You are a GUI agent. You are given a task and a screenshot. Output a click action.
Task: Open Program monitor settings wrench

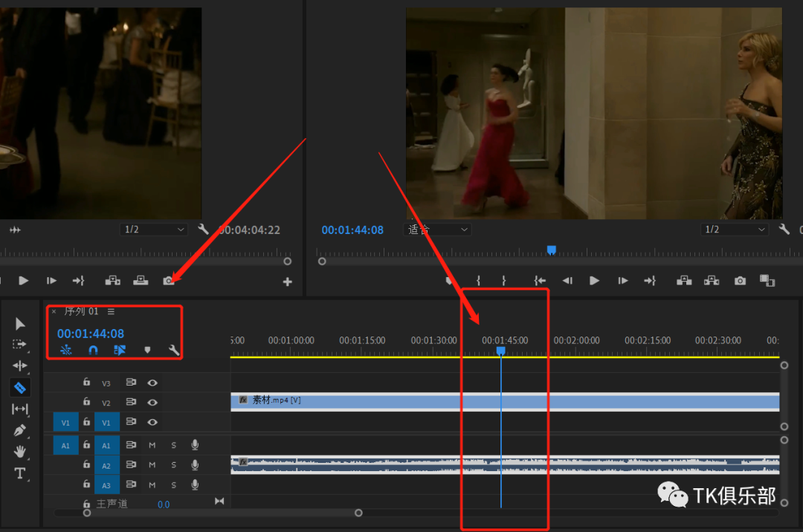click(784, 229)
